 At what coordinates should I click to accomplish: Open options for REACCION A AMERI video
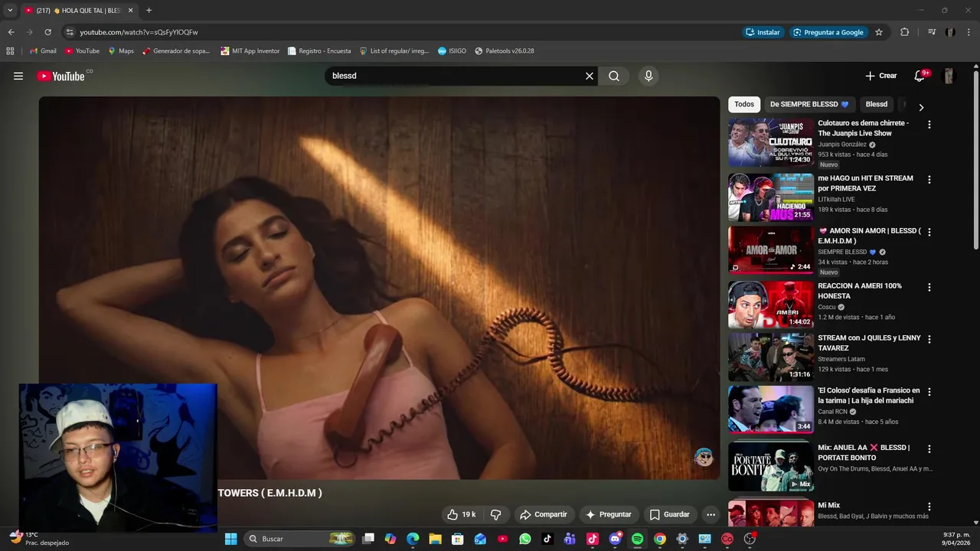click(929, 287)
